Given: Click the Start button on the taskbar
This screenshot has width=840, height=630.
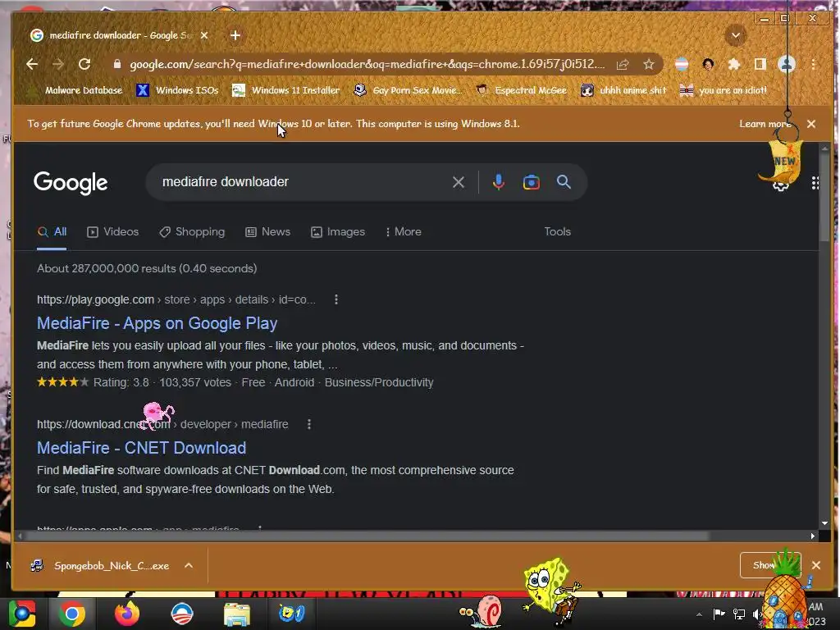Looking at the screenshot, I should pos(22,614).
